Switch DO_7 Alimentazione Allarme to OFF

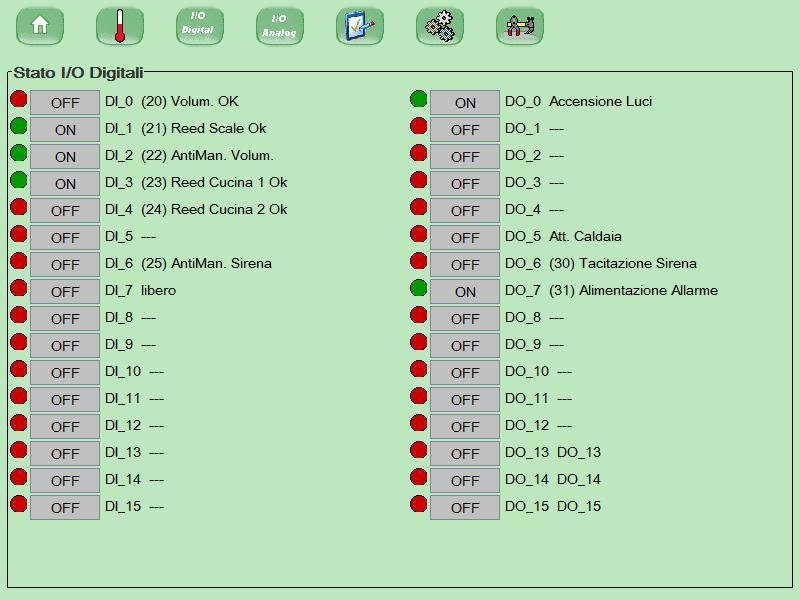tap(465, 292)
